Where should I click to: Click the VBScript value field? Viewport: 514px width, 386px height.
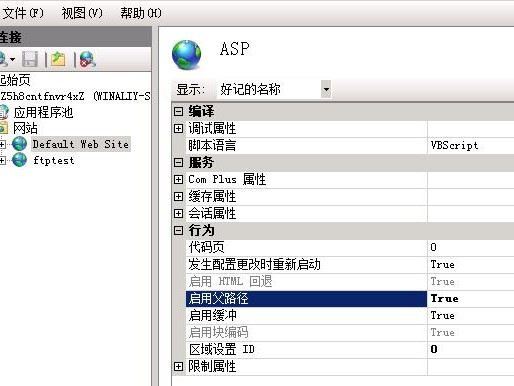tap(471, 145)
